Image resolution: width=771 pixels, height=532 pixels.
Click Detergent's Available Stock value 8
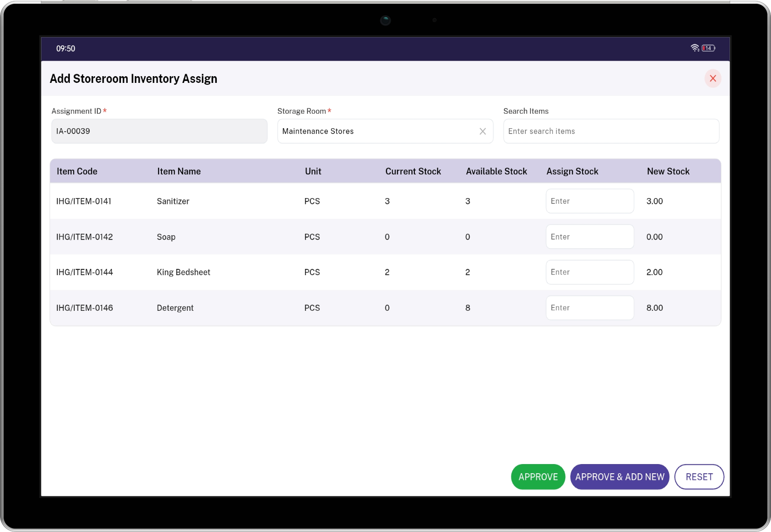[x=467, y=308]
